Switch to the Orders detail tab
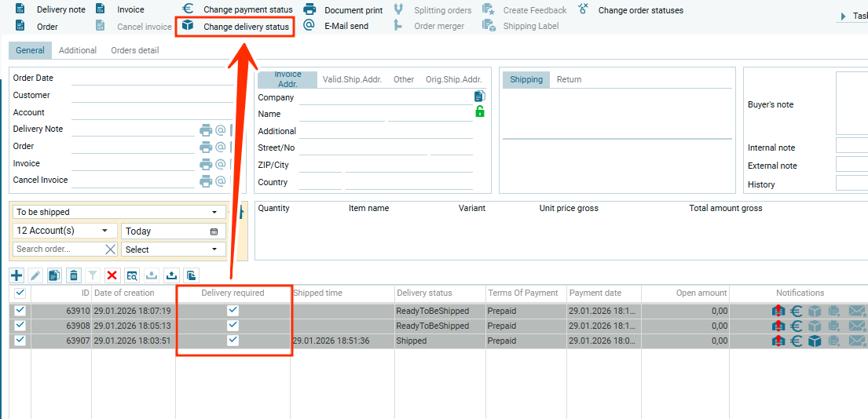Viewport: 868px width, 419px height. pyautogui.click(x=134, y=50)
